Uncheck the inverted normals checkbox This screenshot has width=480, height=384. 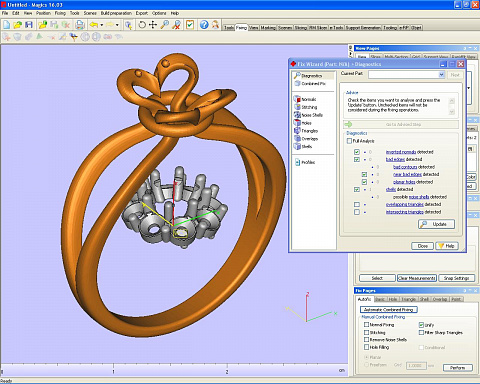[357, 152]
